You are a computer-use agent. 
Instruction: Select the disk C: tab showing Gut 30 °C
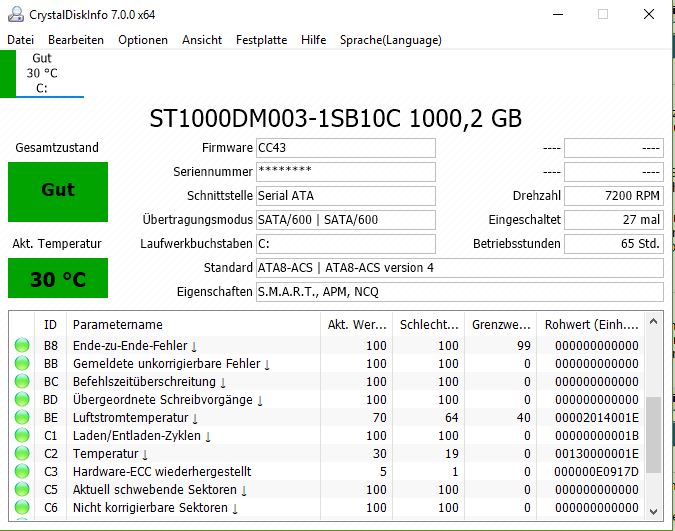tap(42, 74)
